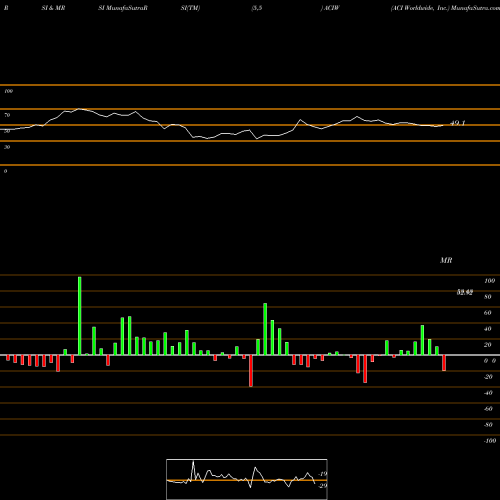Click the MR axis label -40

[488, 393]
